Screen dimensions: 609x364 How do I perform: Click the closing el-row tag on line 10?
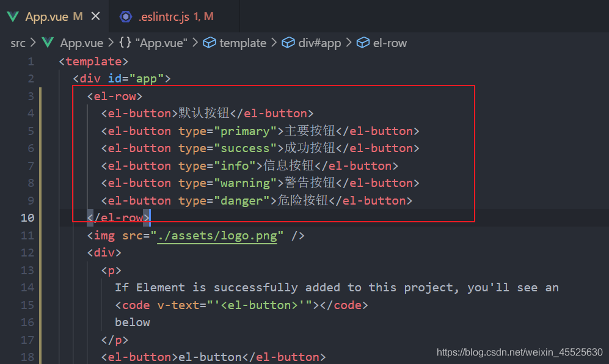[119, 217]
